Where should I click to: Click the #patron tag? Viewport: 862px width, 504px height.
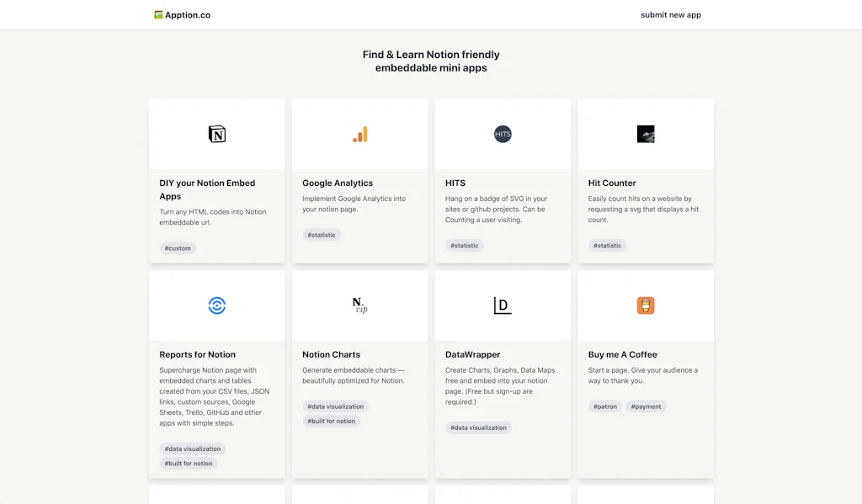[x=605, y=406]
